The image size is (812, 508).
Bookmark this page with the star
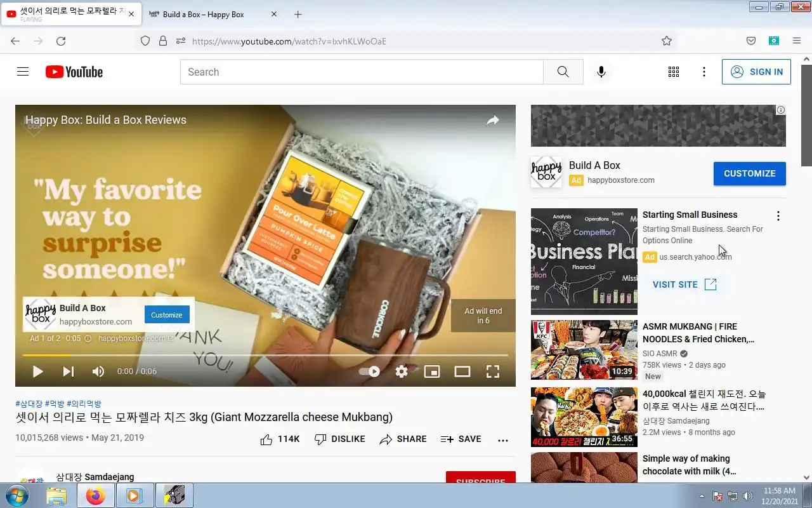[666, 41]
